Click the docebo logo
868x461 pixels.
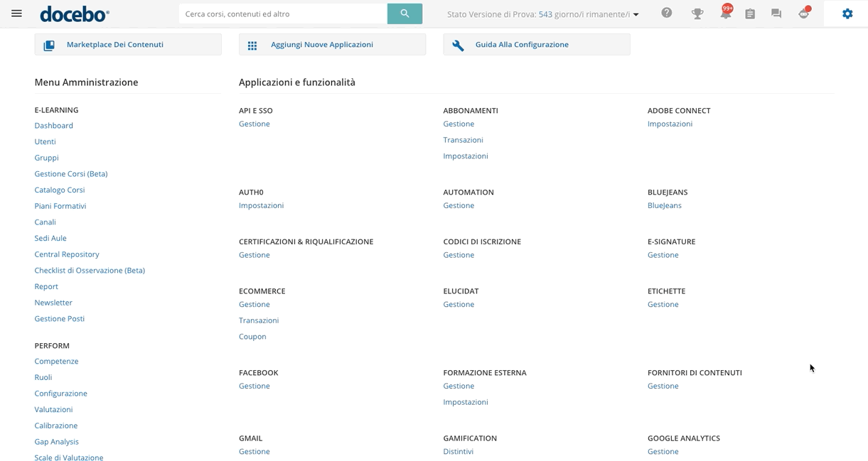[75, 14]
